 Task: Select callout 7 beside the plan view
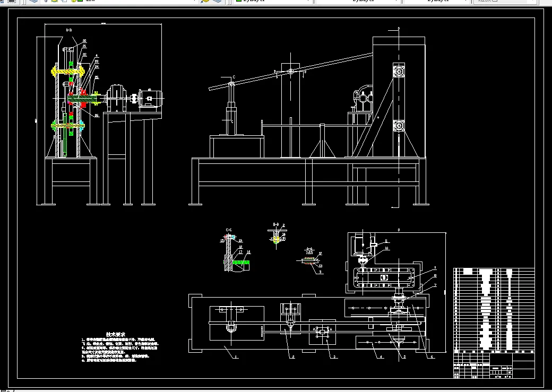click(435, 285)
